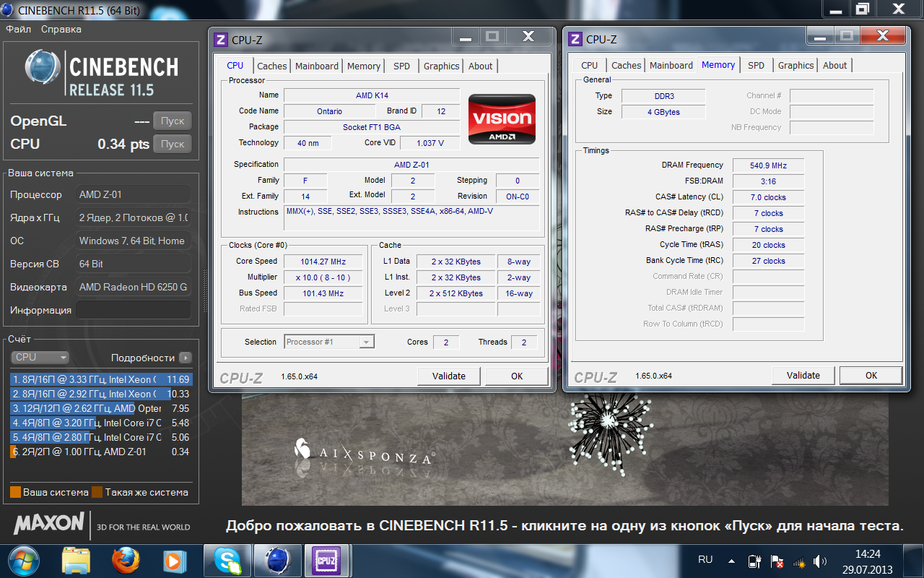
Task: Click the power battery tray icon
Action: point(755,561)
